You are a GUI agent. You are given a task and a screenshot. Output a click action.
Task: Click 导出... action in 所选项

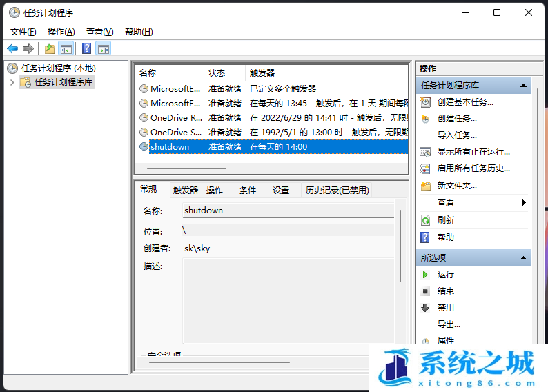pyautogui.click(x=449, y=324)
